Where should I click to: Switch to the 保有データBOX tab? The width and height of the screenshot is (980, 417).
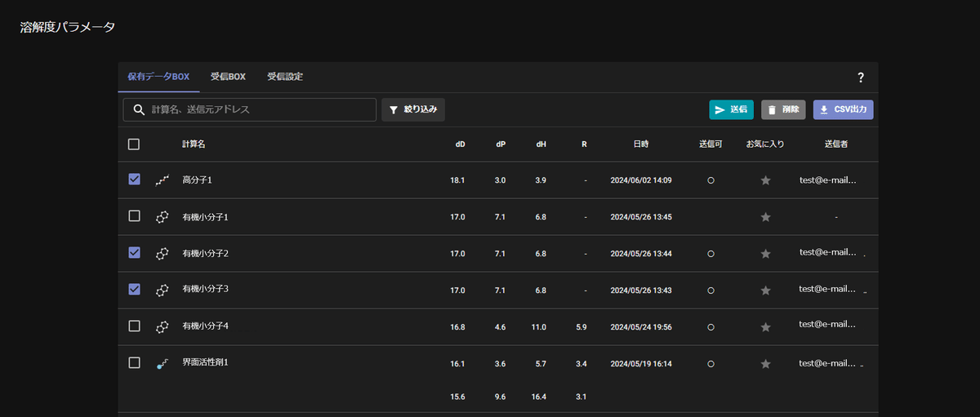[x=158, y=77]
